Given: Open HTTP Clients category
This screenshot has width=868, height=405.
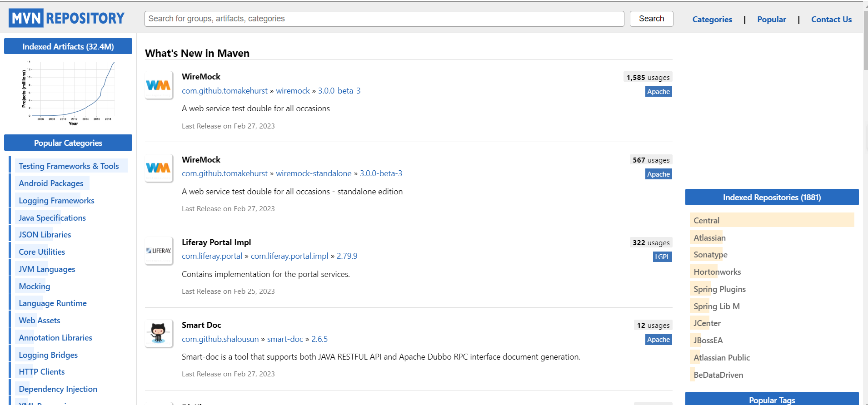Looking at the screenshot, I should (42, 372).
